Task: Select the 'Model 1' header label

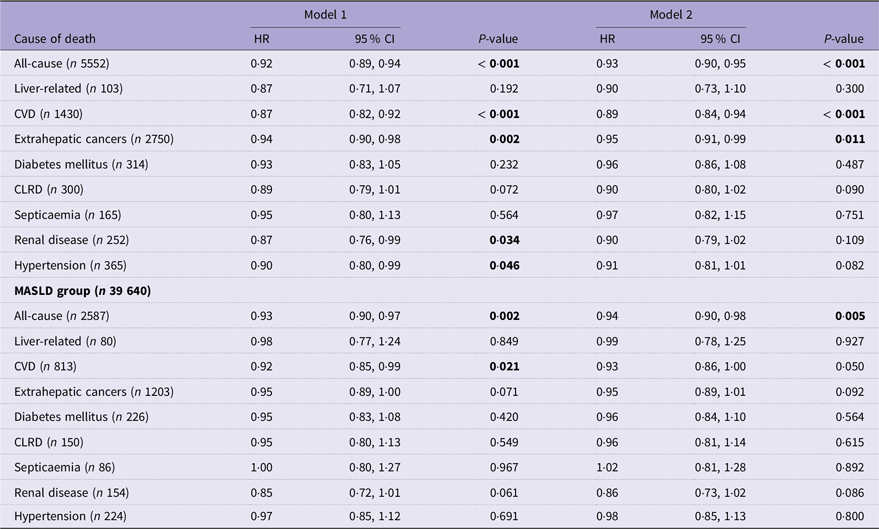Action: 325,15
